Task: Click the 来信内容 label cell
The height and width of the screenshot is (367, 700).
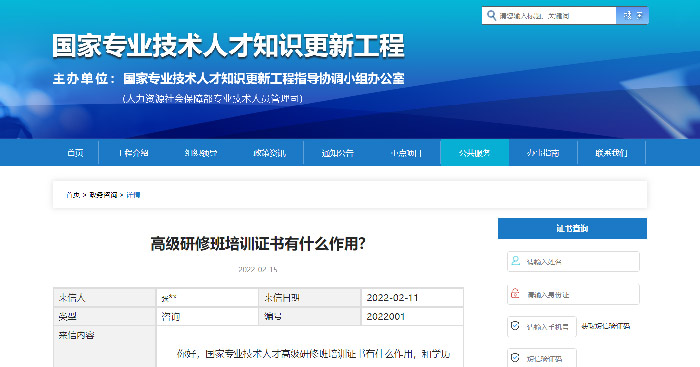Action: click(104, 346)
